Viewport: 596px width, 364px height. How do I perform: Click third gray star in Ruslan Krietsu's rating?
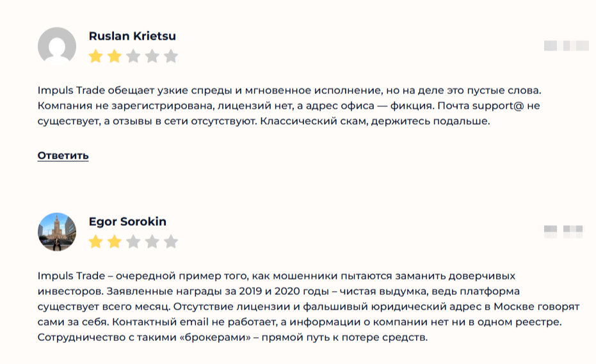(133, 56)
